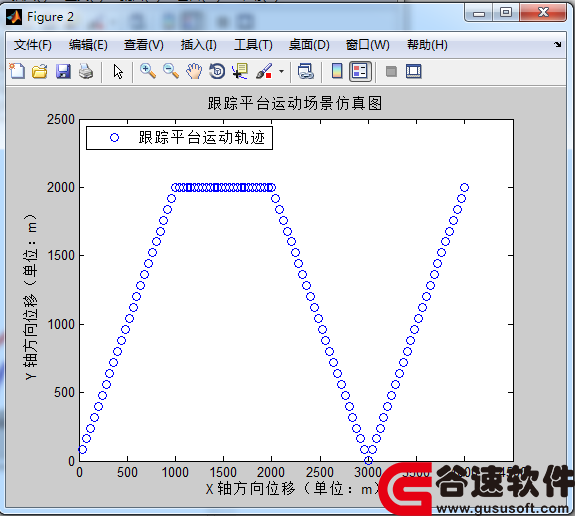Screen dimensions: 575x516
Task: Toggle the Insert Legend toolbar button
Action: tap(360, 71)
